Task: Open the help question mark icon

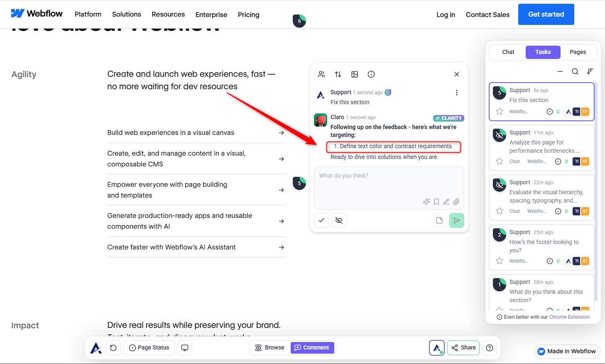Action: click(x=490, y=348)
